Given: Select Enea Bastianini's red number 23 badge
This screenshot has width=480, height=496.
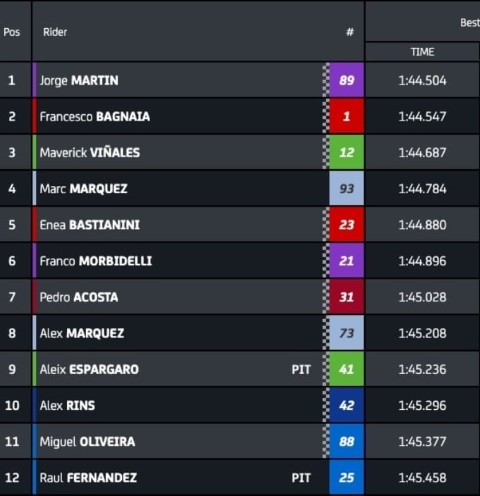Looking at the screenshot, I should [346, 225].
